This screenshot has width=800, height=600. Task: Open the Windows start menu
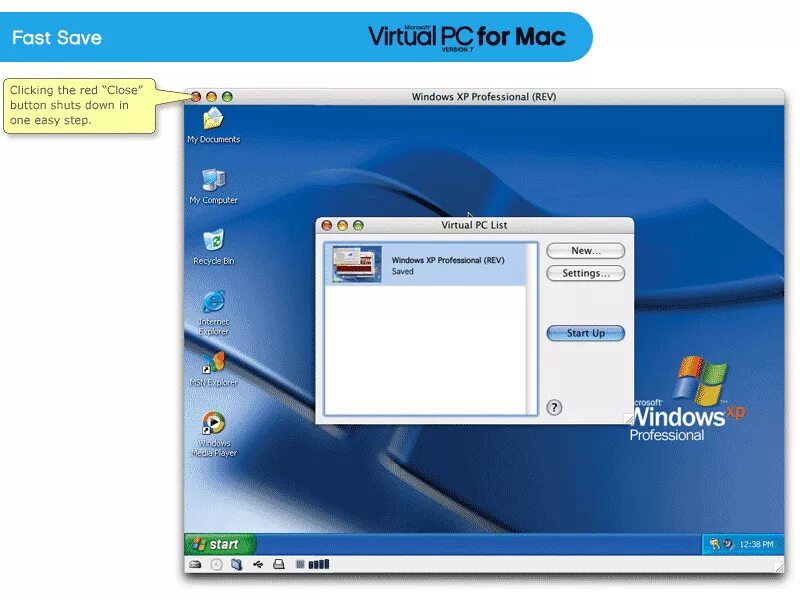point(220,544)
